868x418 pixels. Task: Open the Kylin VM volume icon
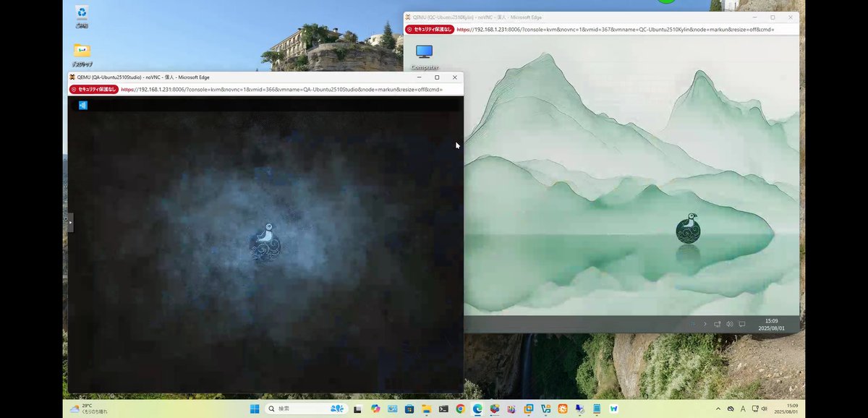point(729,324)
